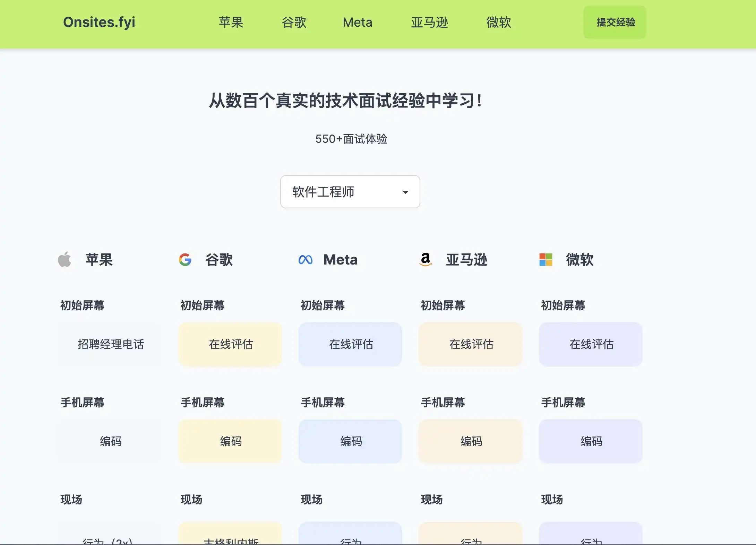The width and height of the screenshot is (756, 545).
Task: Open 在线评估 card under 谷歌
Action: tap(230, 344)
